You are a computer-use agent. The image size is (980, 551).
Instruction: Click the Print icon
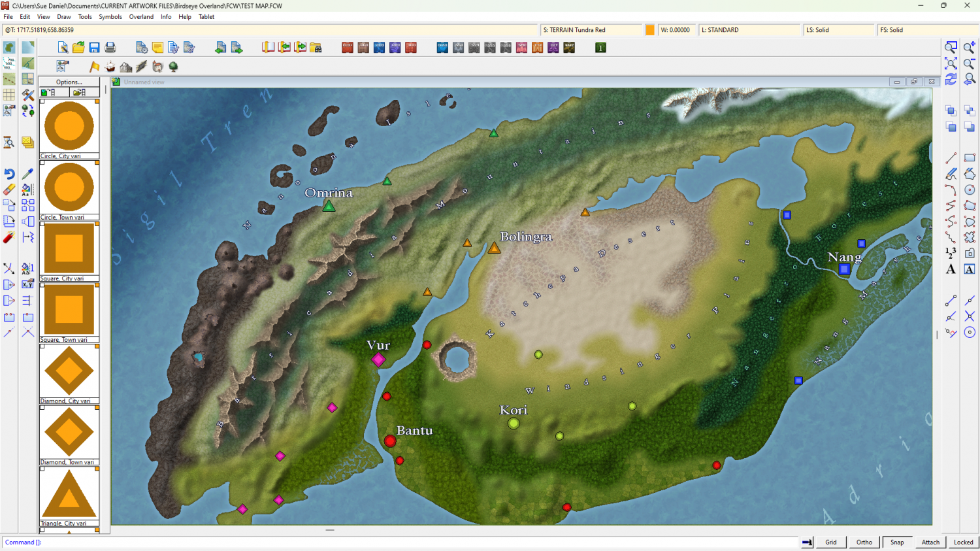(110, 47)
